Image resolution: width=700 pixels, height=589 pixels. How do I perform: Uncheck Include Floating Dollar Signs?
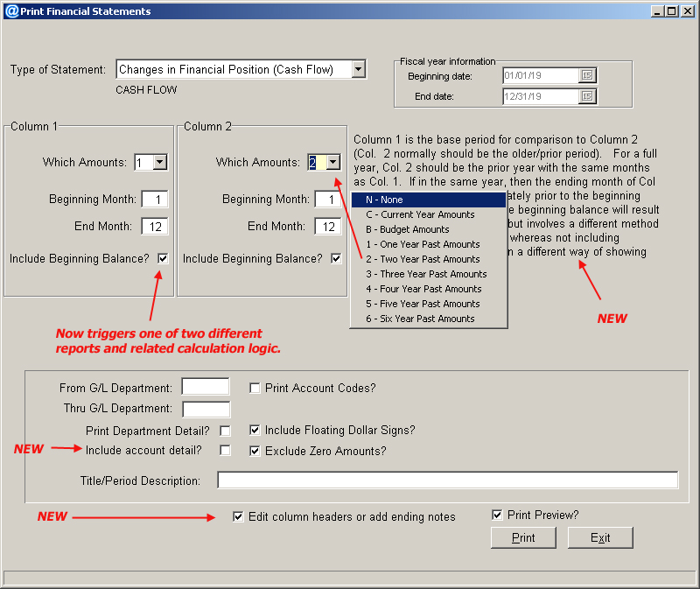255,430
